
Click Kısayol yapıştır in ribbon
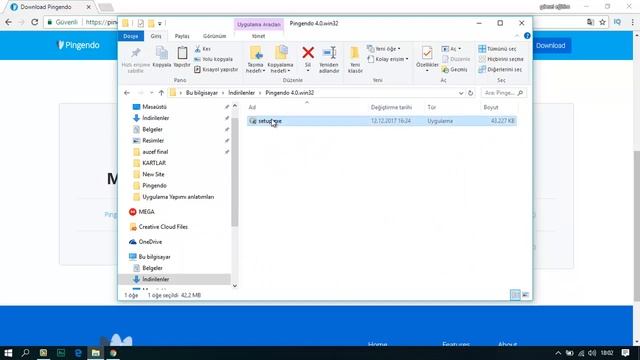coord(216,69)
